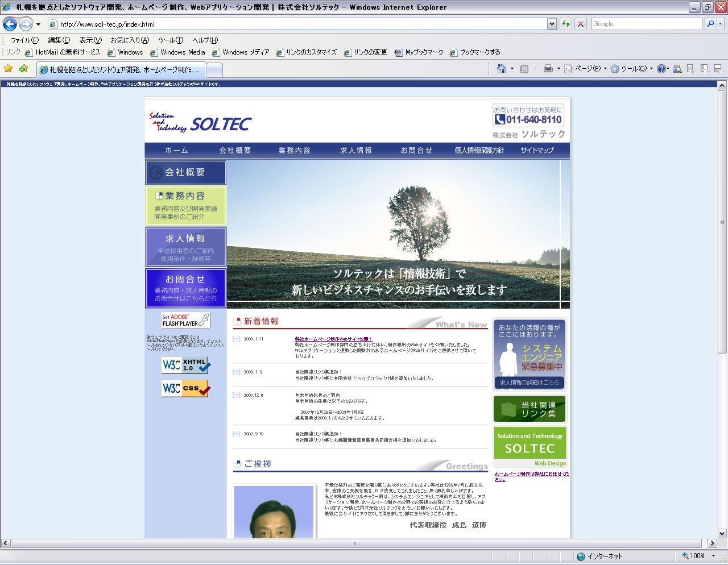Click the horizontal scrollbar right arrow
Viewport: 728px width, 565px height.
tap(712, 543)
